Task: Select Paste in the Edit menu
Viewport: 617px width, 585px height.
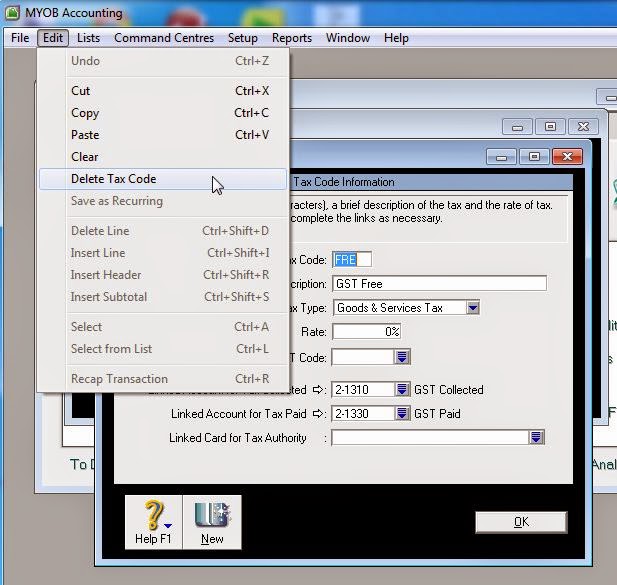Action: click(163, 135)
